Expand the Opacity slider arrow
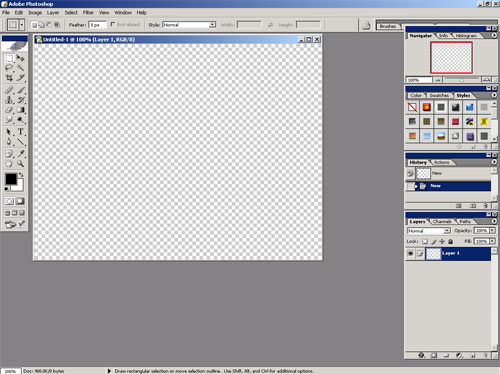Image resolution: width=500 pixels, height=374 pixels. click(492, 230)
